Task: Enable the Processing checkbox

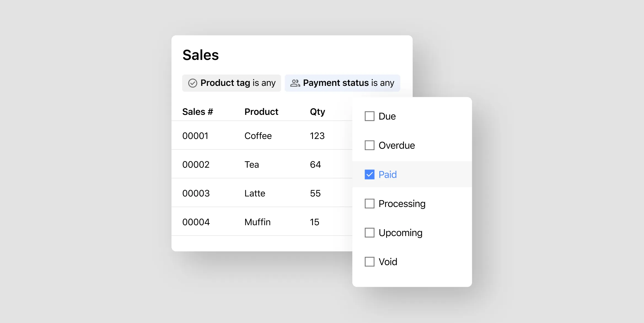Action: click(x=369, y=204)
